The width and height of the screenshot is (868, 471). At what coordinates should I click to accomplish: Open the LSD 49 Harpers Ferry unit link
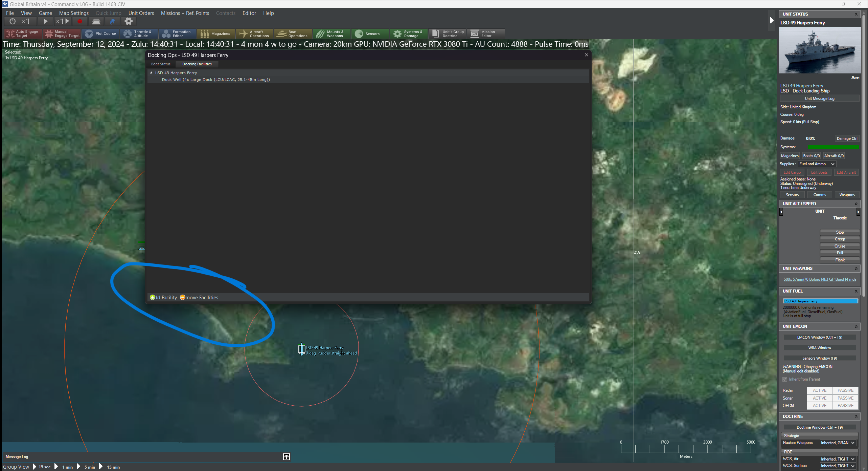point(802,86)
